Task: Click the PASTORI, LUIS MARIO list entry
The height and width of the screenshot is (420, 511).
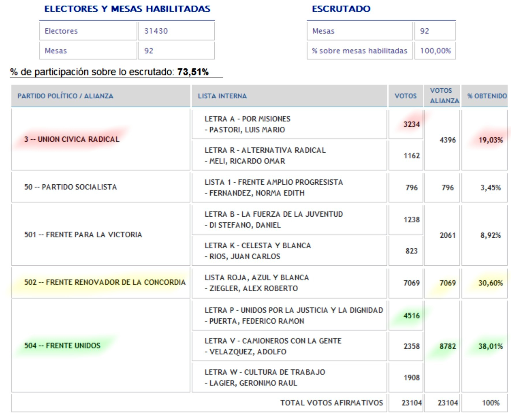Action: (x=247, y=130)
